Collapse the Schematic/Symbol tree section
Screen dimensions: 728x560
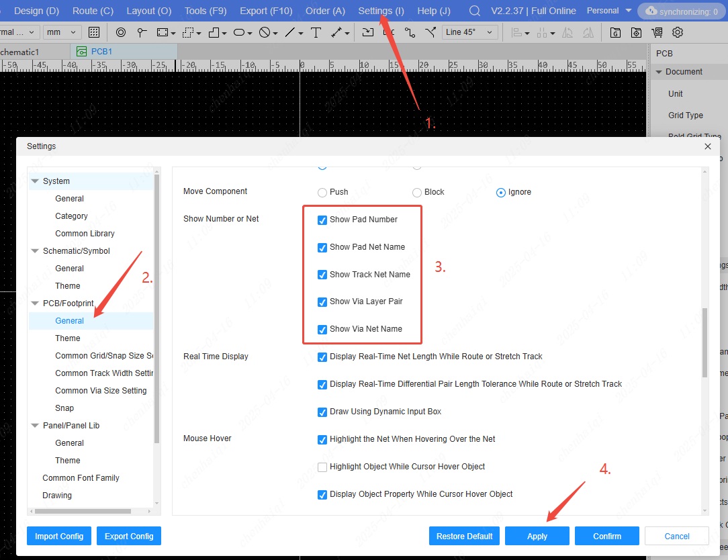coord(36,251)
